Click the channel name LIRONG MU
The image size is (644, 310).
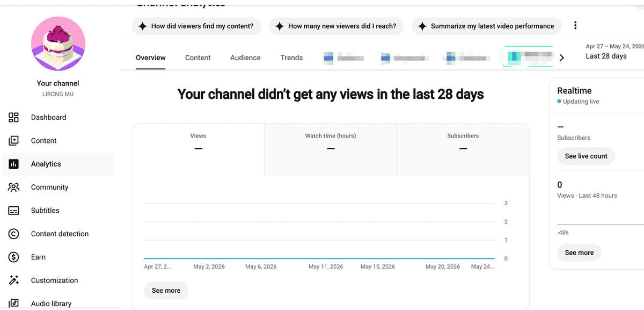click(58, 94)
